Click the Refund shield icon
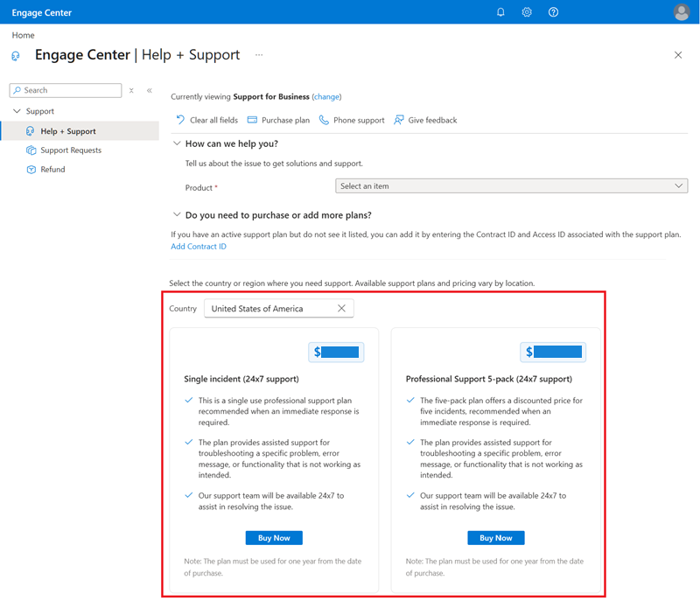 [31, 170]
